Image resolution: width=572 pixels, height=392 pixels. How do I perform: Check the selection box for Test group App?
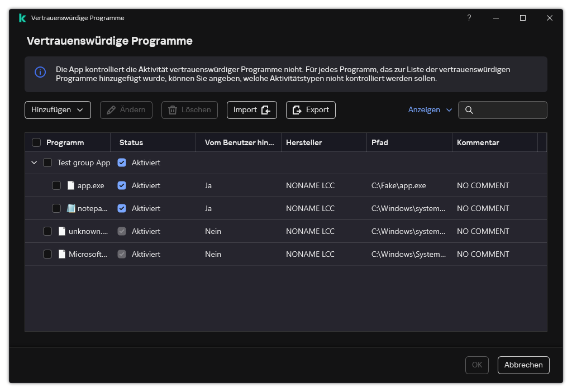coord(47,162)
